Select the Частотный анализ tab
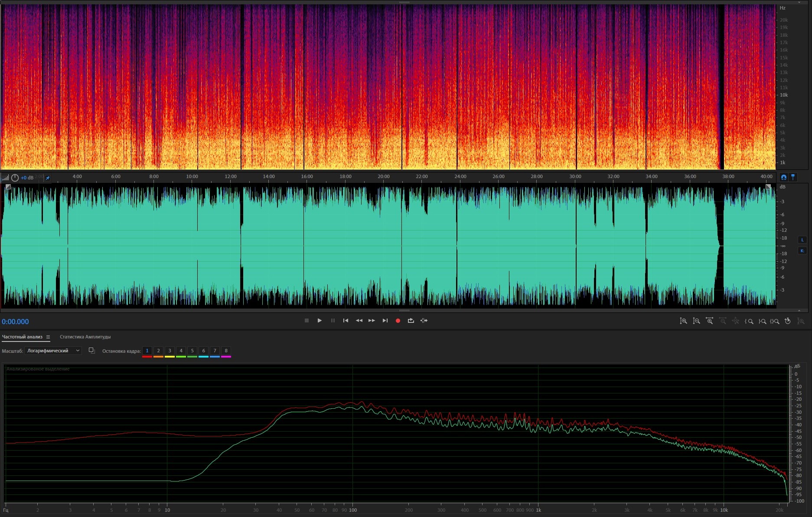Image resolution: width=812 pixels, height=517 pixels. (22, 337)
